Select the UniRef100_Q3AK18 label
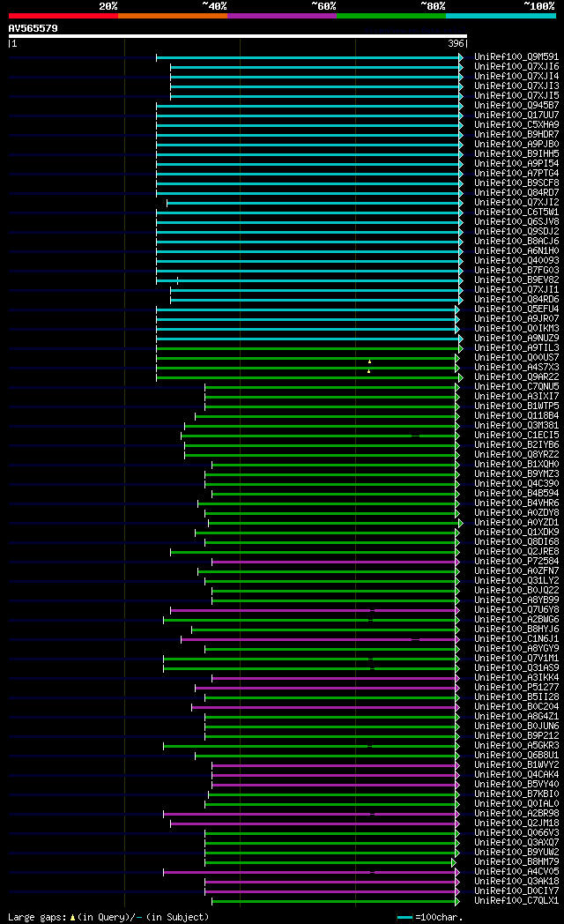The height and width of the screenshot is (924, 564). pos(516,882)
